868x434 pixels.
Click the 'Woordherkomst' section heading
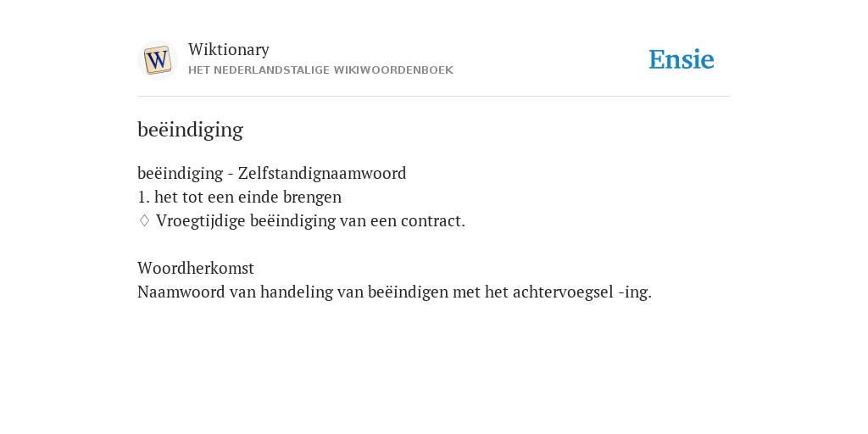pyautogui.click(x=196, y=269)
